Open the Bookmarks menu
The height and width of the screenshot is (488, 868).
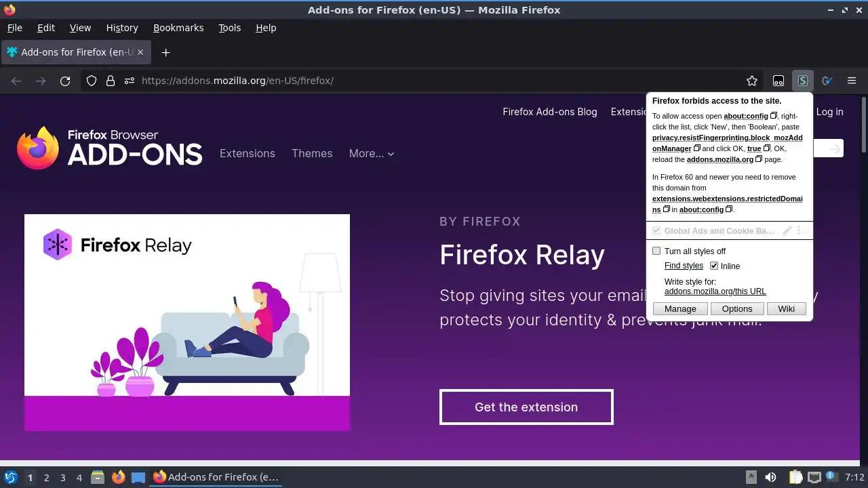[x=178, y=28]
